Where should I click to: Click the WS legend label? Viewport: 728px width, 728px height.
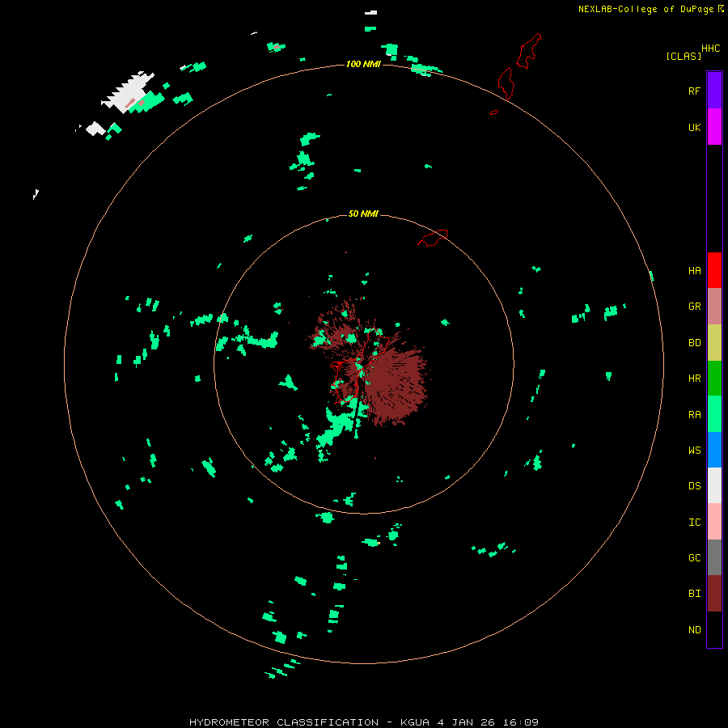pyautogui.click(x=694, y=450)
